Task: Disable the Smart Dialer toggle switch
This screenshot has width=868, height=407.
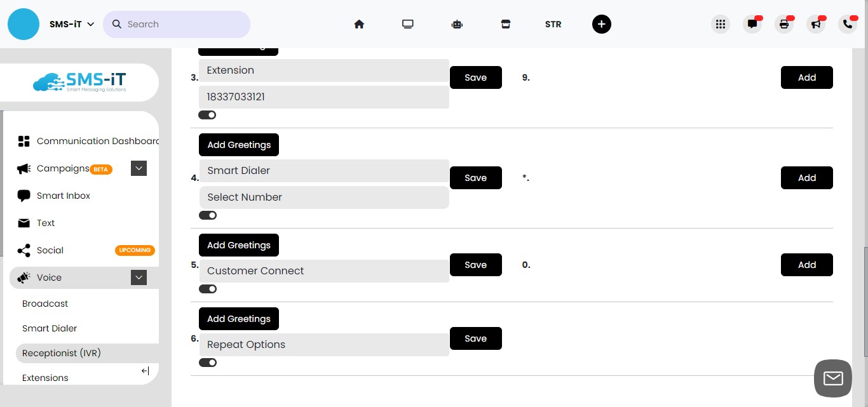Action: pyautogui.click(x=208, y=215)
